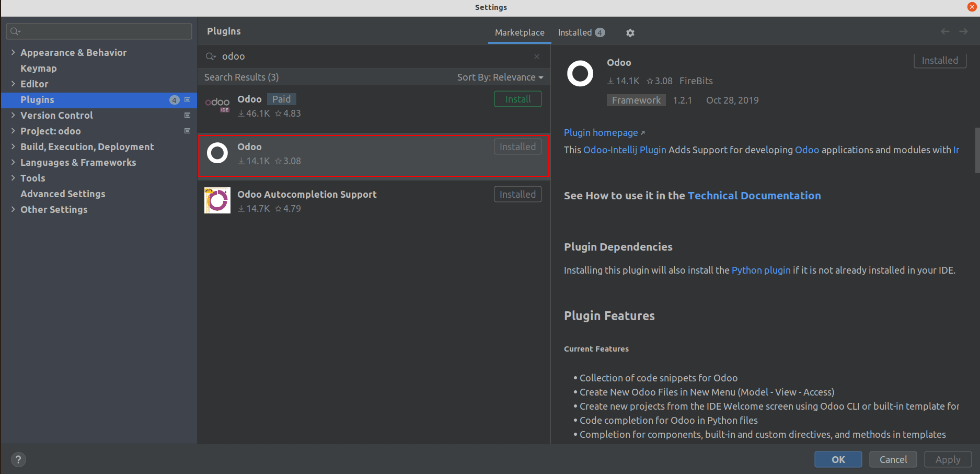Click the Search Results (3) header
Viewport: 980px width, 474px height.
click(x=241, y=77)
